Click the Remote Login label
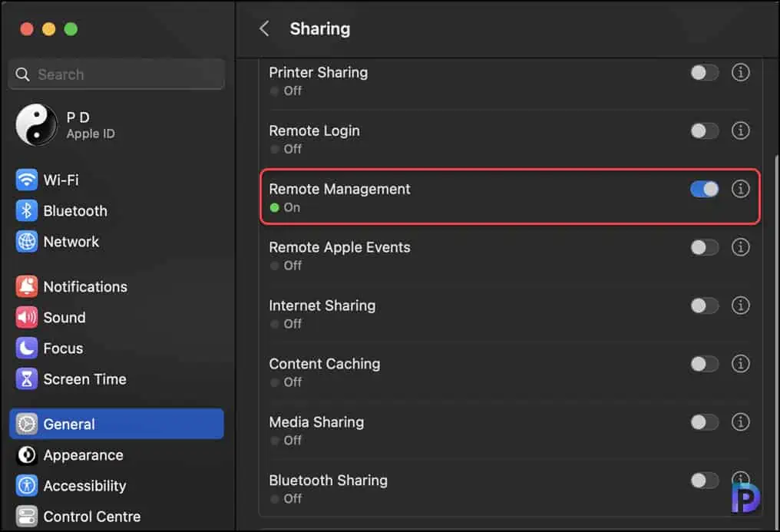Viewport: 780px width, 532px height. (315, 131)
